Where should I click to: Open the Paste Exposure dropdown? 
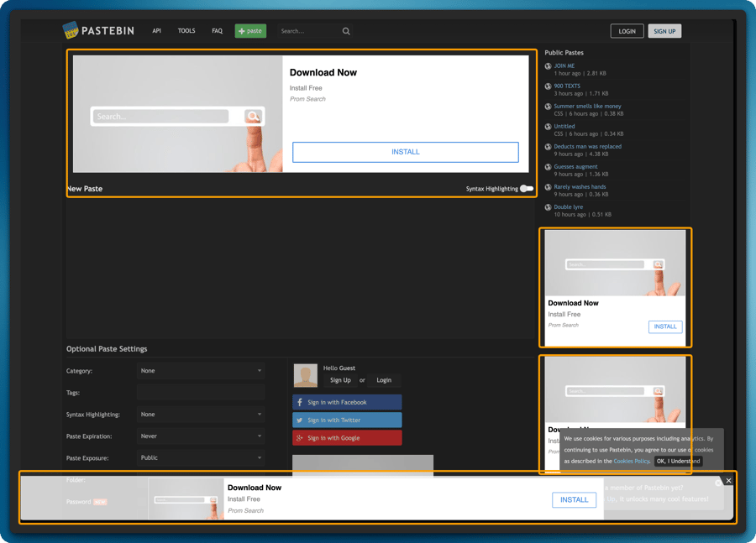tap(201, 457)
